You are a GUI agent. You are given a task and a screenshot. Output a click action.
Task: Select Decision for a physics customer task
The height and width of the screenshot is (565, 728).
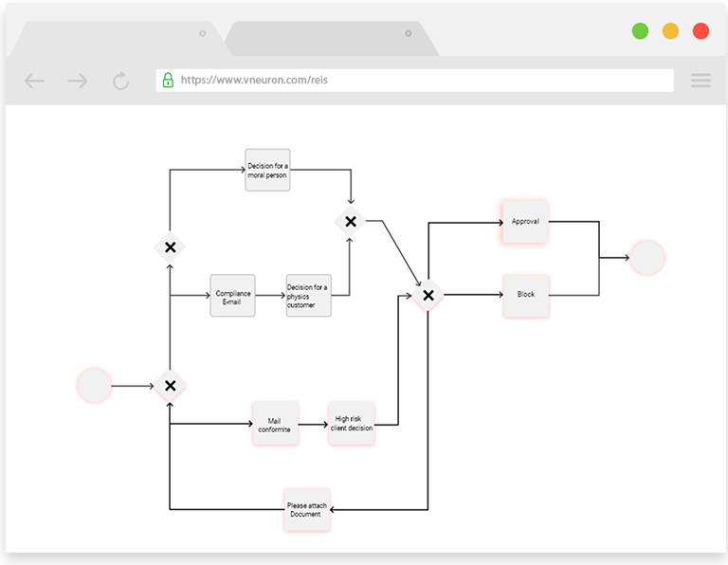click(x=309, y=296)
